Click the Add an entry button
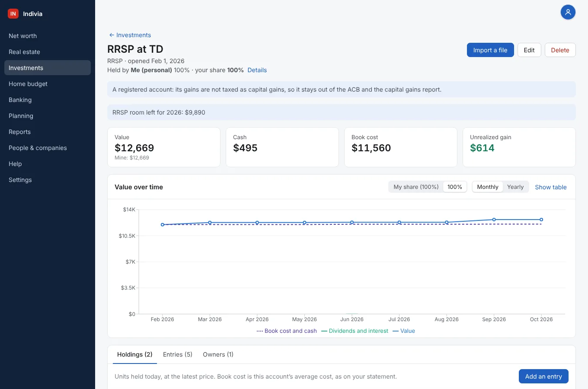 point(543,376)
